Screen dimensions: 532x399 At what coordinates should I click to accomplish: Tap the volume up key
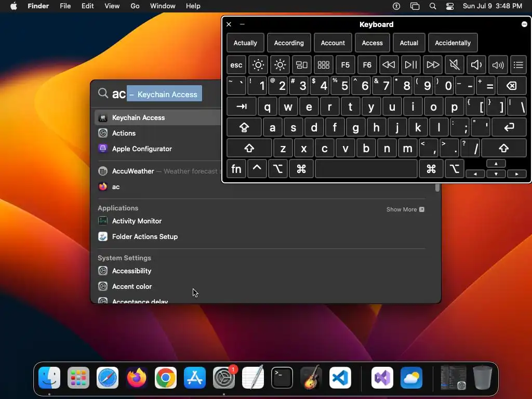click(x=498, y=65)
